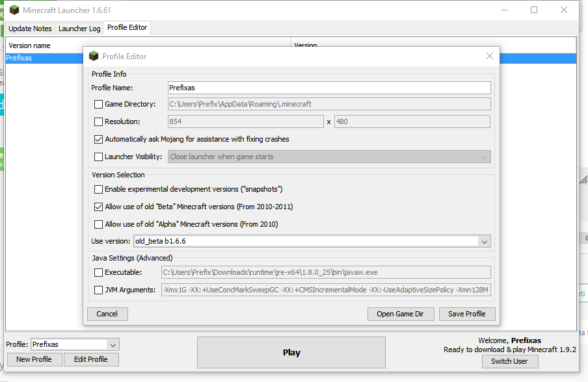Close the Profile Editor dialog
The width and height of the screenshot is (588, 382).
489,56
